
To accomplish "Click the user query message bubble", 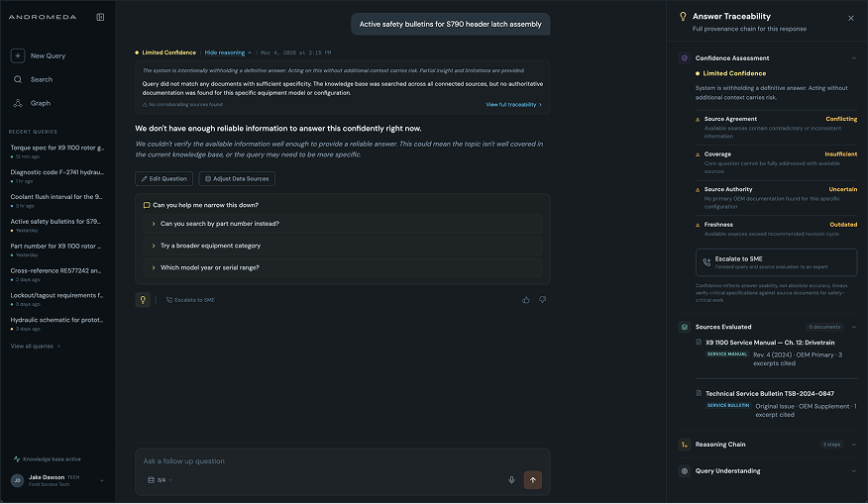I will pos(451,25).
